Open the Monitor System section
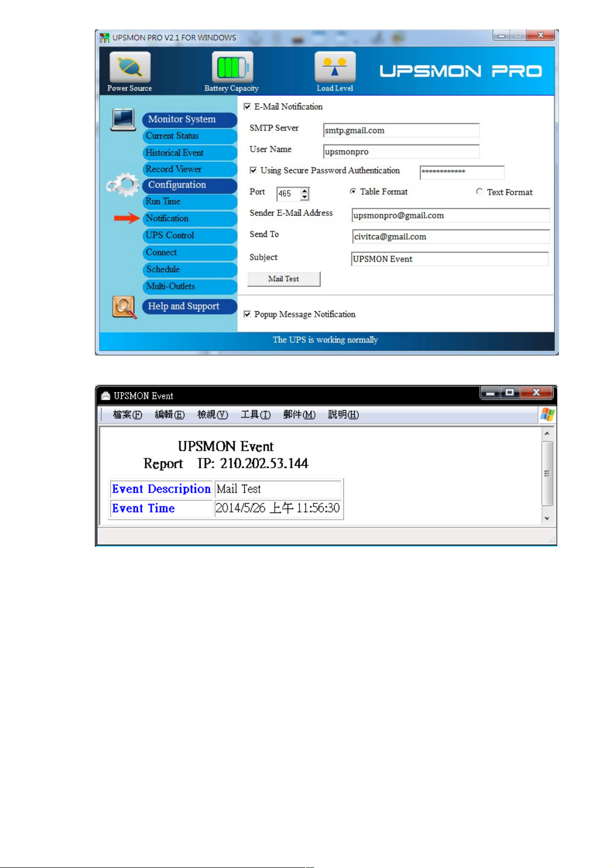This screenshot has width=614, height=868. pos(190,120)
